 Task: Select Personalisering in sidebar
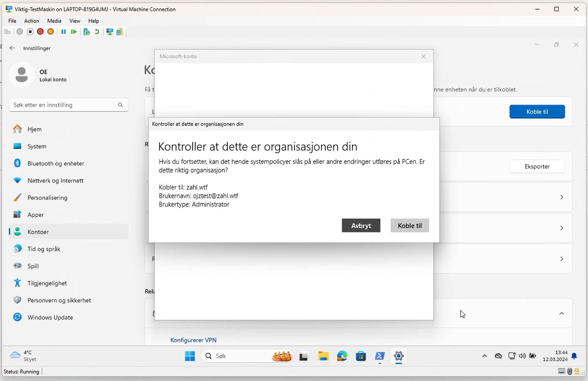pyautogui.click(x=69, y=197)
